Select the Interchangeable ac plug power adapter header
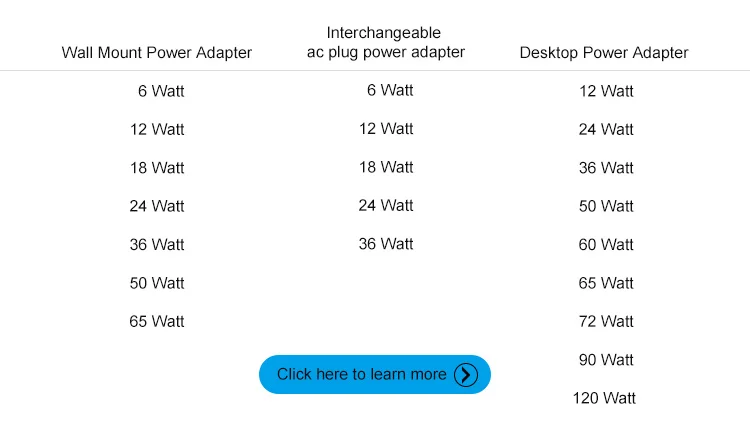This screenshot has height=429, width=750. click(386, 42)
